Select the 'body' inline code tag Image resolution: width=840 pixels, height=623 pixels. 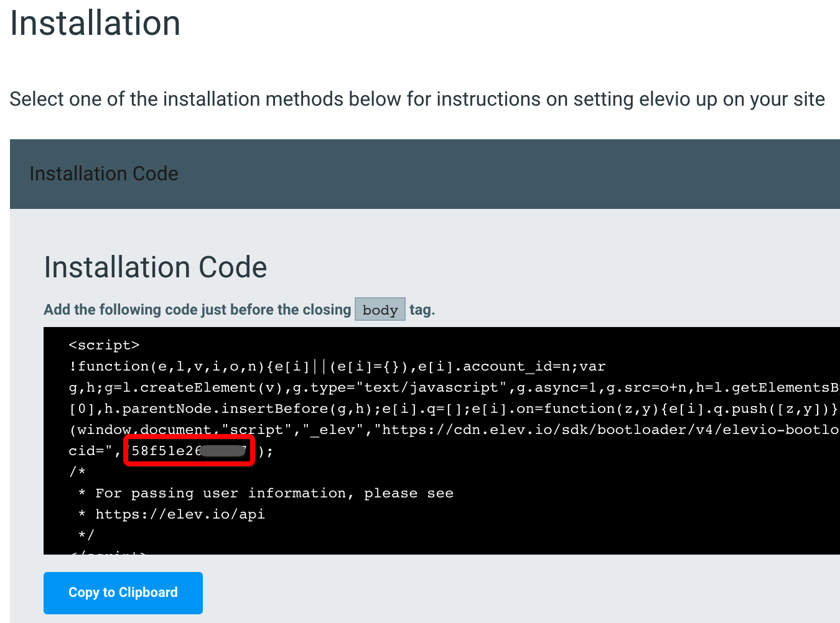tap(380, 310)
